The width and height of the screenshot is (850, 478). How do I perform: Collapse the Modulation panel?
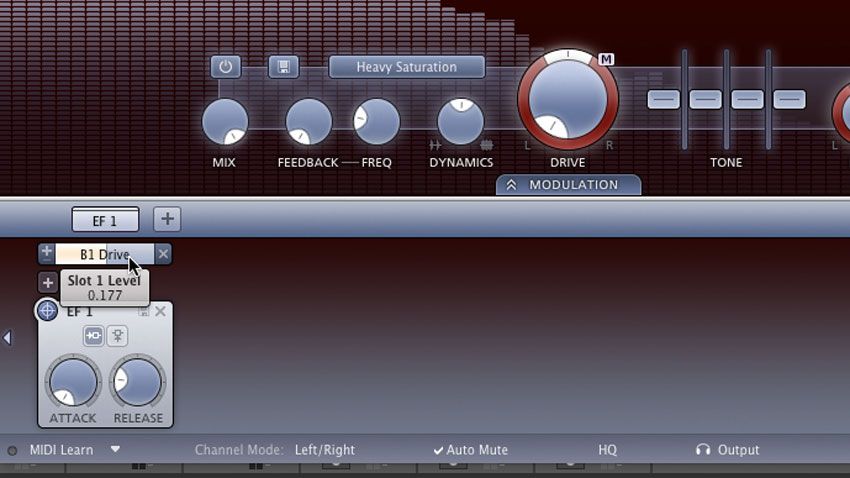[x=568, y=185]
